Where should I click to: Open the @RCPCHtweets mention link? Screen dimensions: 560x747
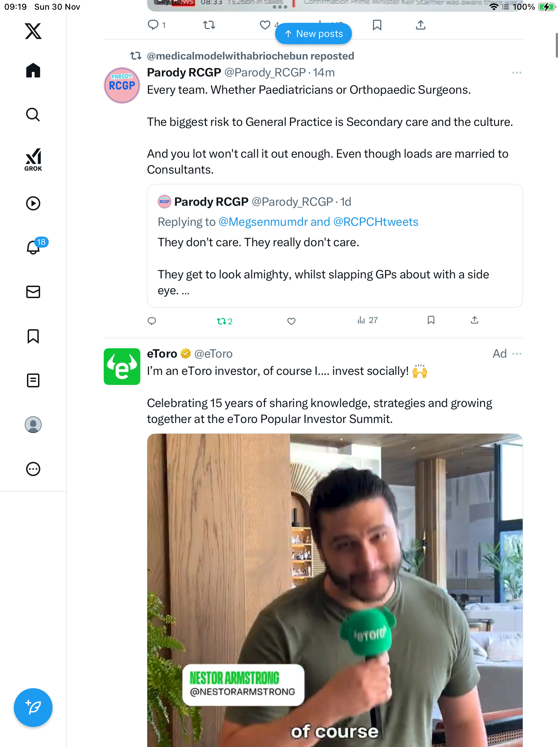376,222
